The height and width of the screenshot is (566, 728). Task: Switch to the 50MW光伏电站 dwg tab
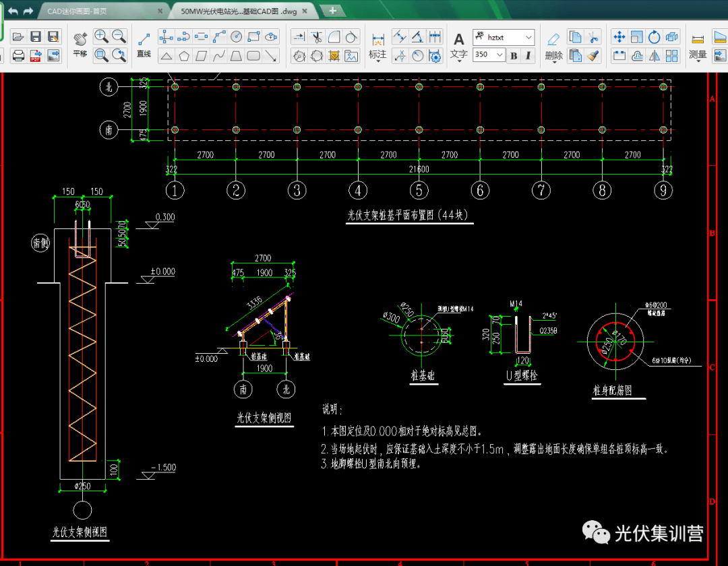pyautogui.click(x=241, y=11)
